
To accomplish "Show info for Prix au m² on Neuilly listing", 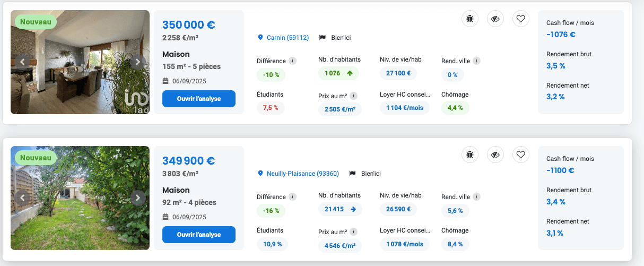I will pyautogui.click(x=354, y=232).
